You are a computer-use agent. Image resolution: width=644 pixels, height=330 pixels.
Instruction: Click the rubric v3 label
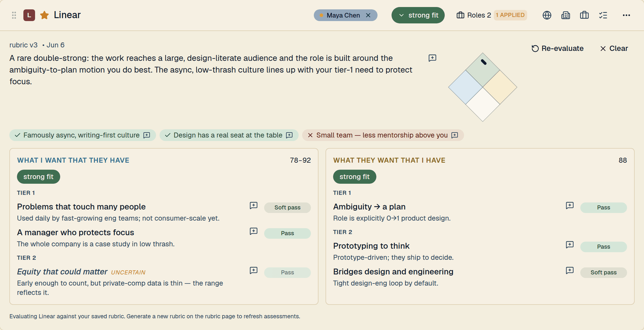click(23, 45)
